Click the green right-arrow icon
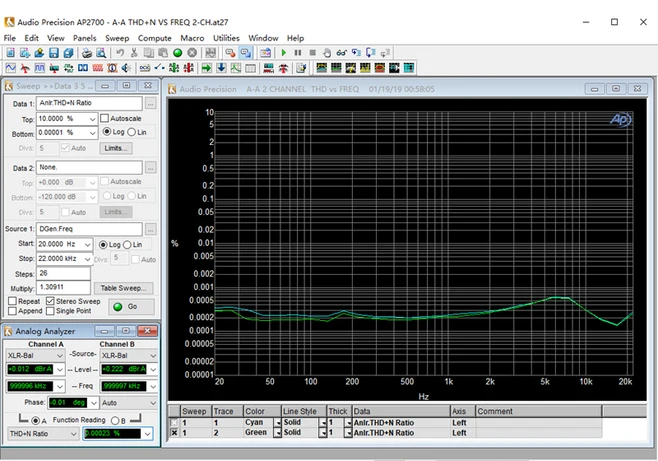 [x=206, y=68]
